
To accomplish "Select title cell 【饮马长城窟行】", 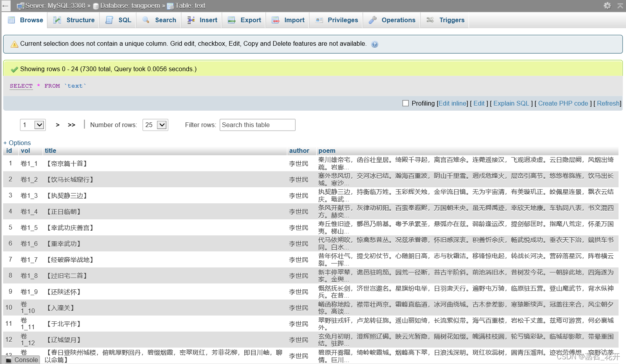I will 70,179.
